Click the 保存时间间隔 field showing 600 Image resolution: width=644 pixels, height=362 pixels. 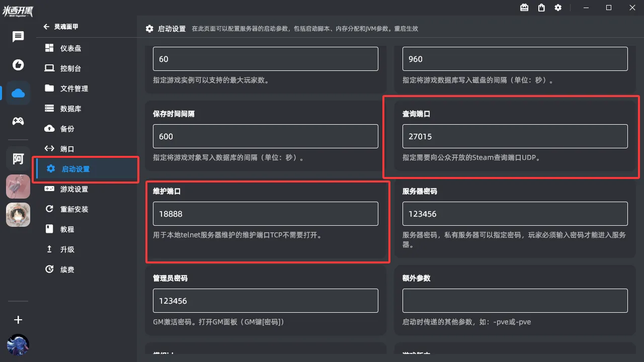point(266,136)
